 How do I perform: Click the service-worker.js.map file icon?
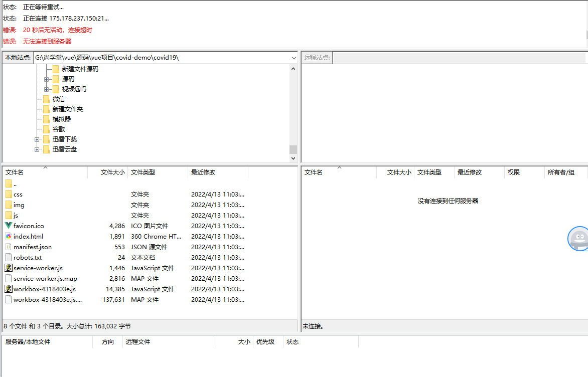[x=8, y=278]
